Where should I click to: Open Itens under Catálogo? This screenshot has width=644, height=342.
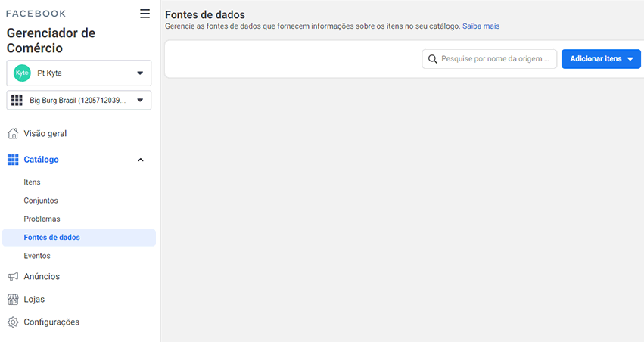(x=32, y=182)
